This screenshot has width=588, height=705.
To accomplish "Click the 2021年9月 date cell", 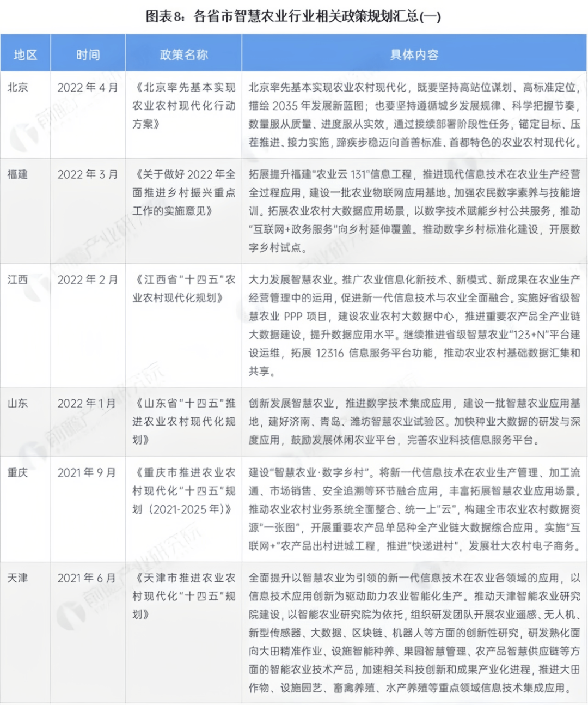I will [x=88, y=473].
